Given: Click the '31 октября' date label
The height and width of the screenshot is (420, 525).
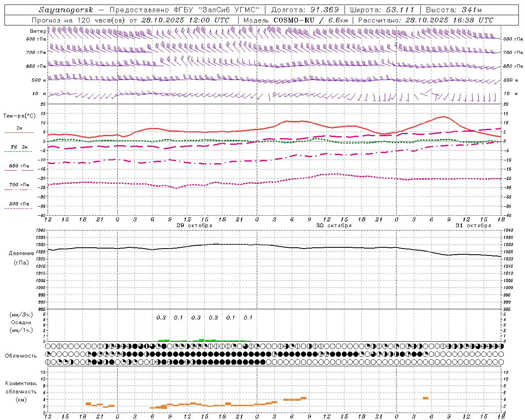Looking at the screenshot, I should pos(473,226).
